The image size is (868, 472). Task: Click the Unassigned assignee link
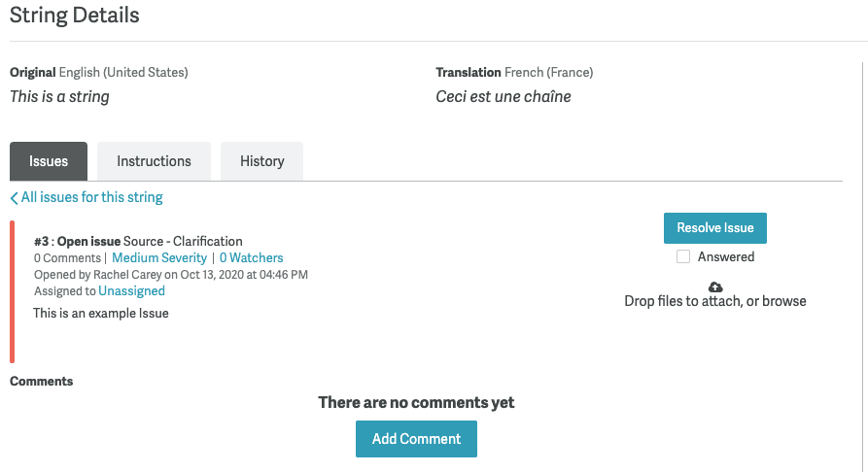click(131, 291)
